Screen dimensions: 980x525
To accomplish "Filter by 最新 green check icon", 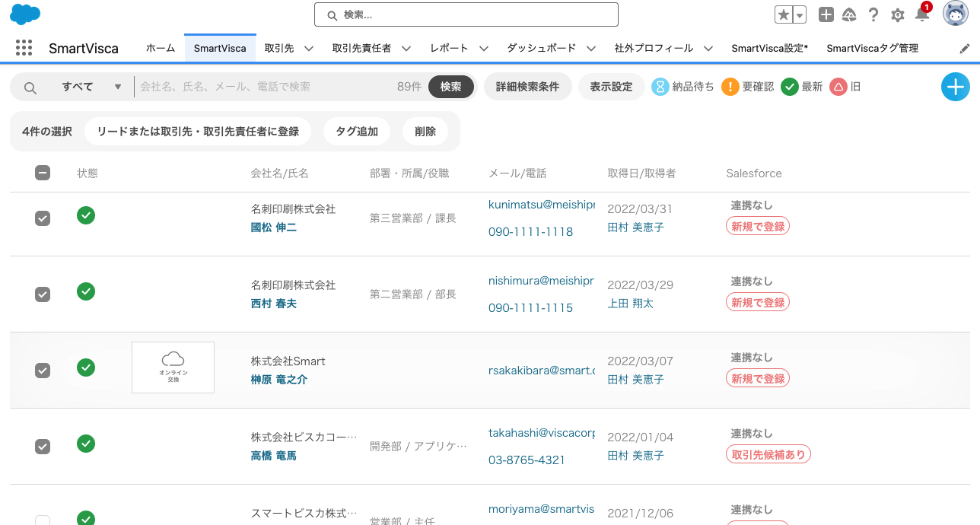I will click(790, 87).
